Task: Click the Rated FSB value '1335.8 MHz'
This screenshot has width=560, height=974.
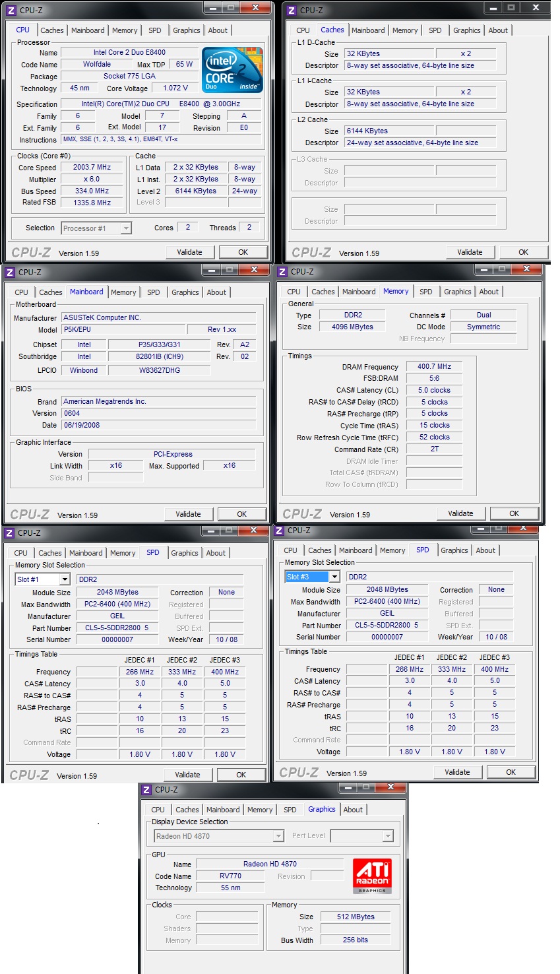Action: pos(92,203)
